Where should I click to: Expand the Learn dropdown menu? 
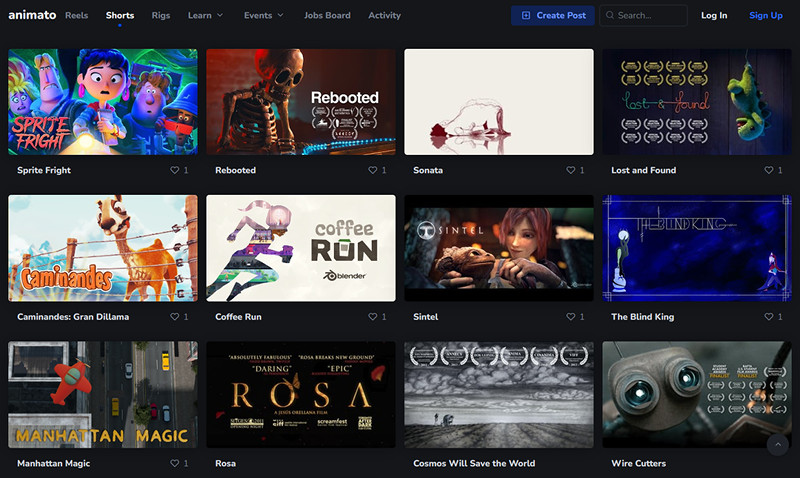click(x=205, y=16)
